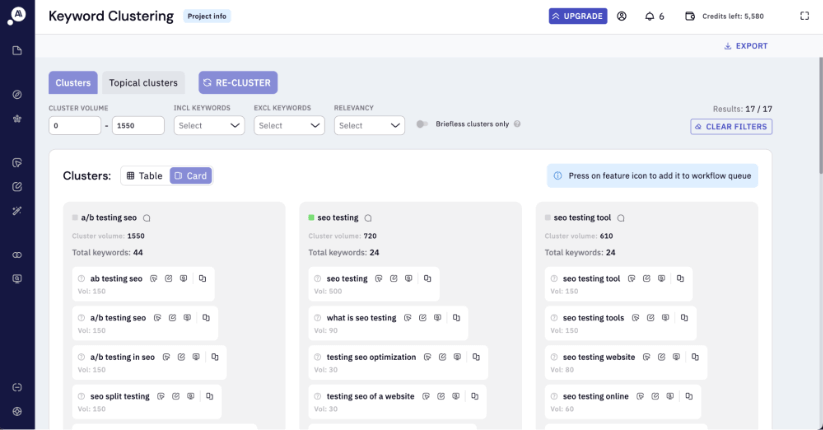Switch cluster view to Table
The image size is (823, 430).
(145, 176)
